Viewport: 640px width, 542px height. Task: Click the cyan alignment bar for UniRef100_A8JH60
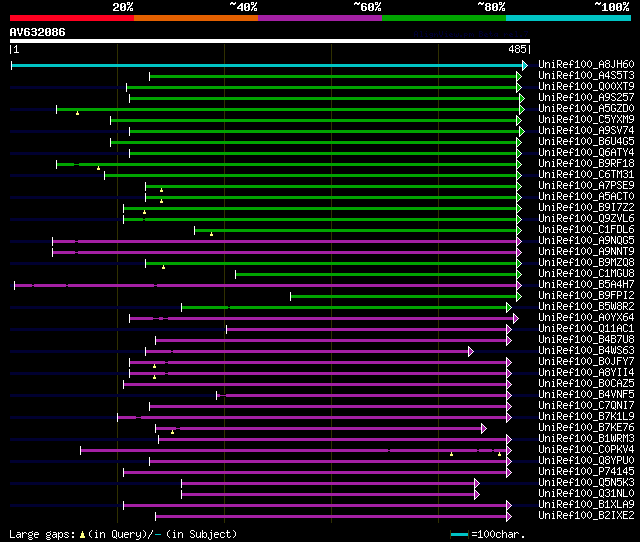(x=267, y=65)
